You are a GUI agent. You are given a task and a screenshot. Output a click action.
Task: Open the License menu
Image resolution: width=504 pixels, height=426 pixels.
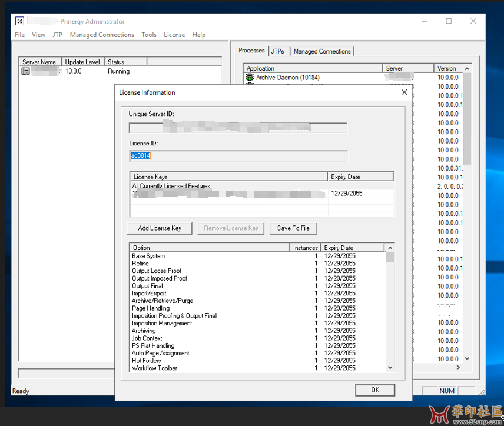[174, 35]
